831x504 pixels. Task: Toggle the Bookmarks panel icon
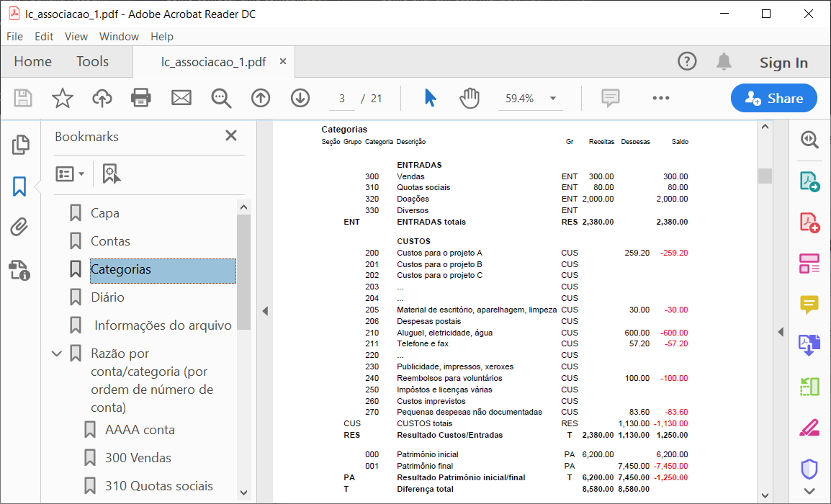(19, 186)
